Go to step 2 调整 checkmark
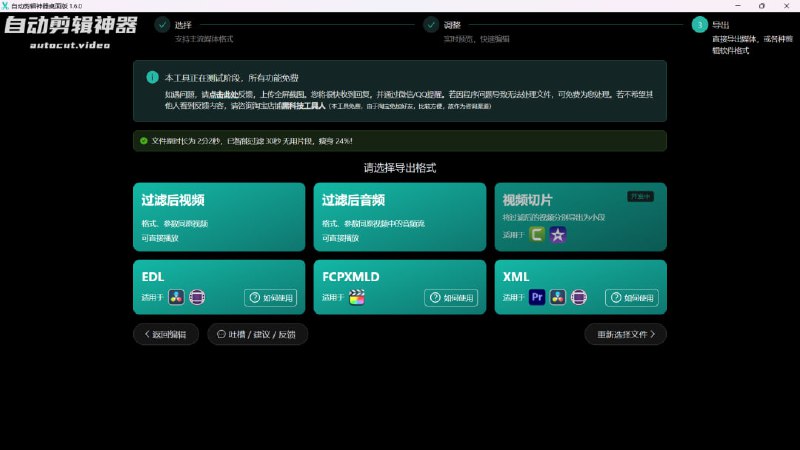The height and width of the screenshot is (450, 800). coord(431,24)
